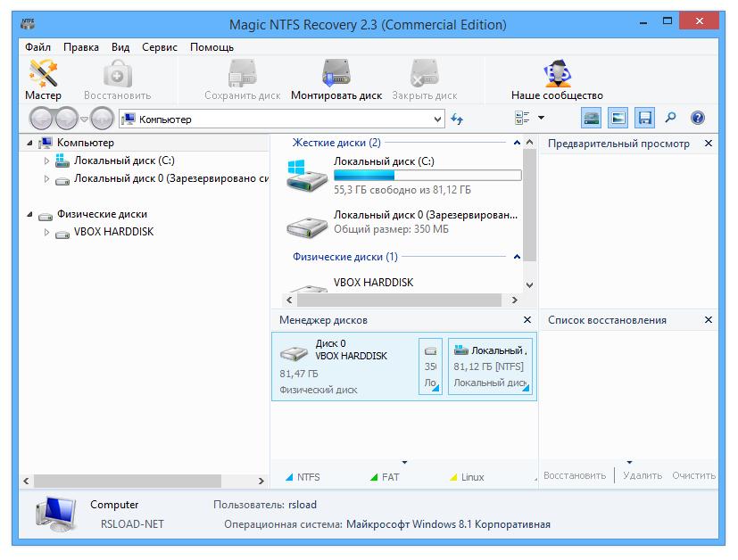Viewport: 738px width, 560px height.
Task: Click Очистить in recovery list panel
Action: [693, 475]
